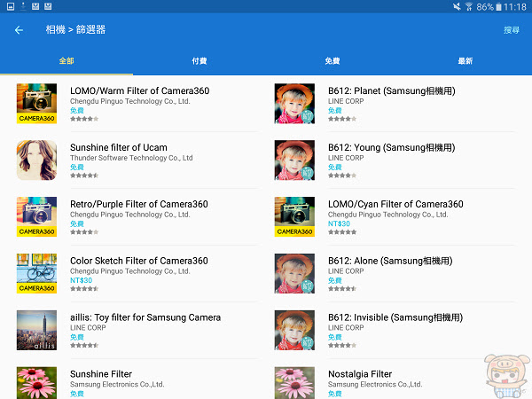Viewport: 532px width, 399px height.
Task: Open Sunshine Filter flower icon
Action: pyautogui.click(x=36, y=383)
